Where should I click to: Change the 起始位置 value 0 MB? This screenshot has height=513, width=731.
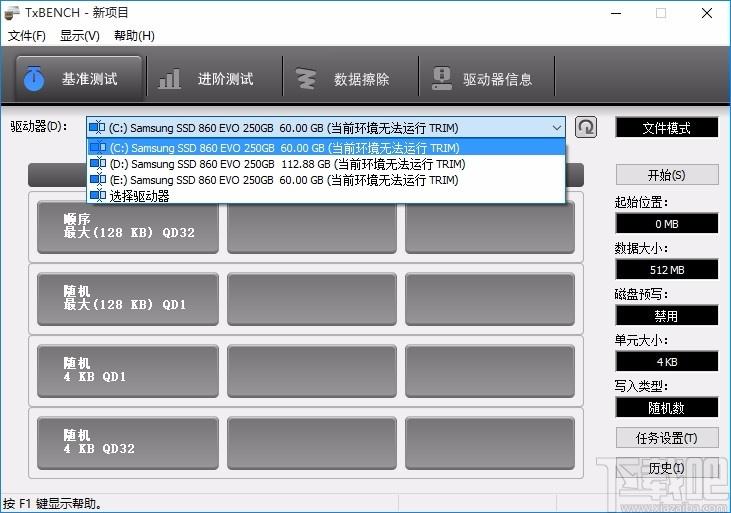coord(667,223)
